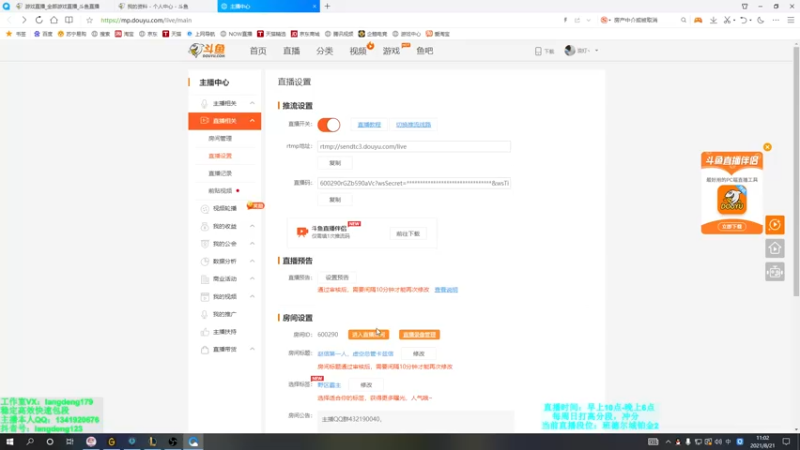800x450 pixels.
Task: Expand the 商业活动 sidebar section
Action: pyautogui.click(x=252, y=279)
